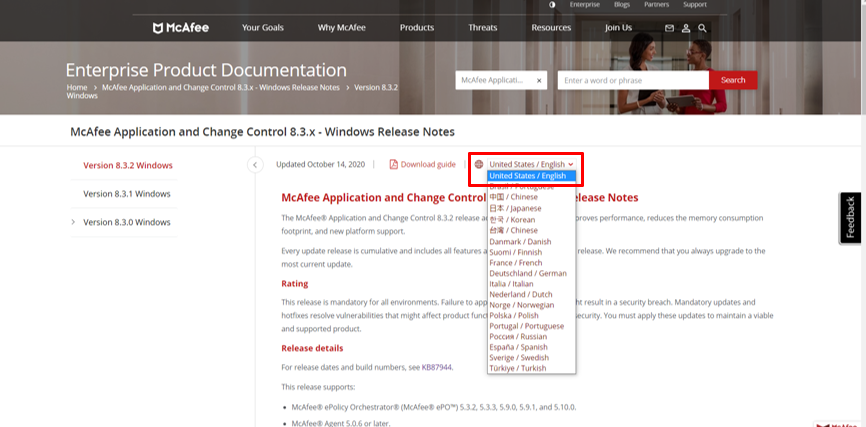Open the United States / English language dropdown
Image resolution: width=866 pixels, height=427 pixels.
click(531, 164)
